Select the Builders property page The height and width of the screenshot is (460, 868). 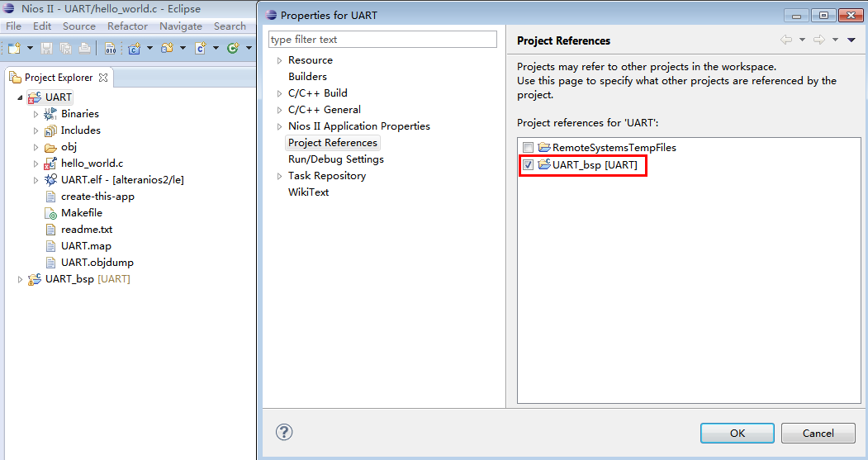pyautogui.click(x=307, y=76)
